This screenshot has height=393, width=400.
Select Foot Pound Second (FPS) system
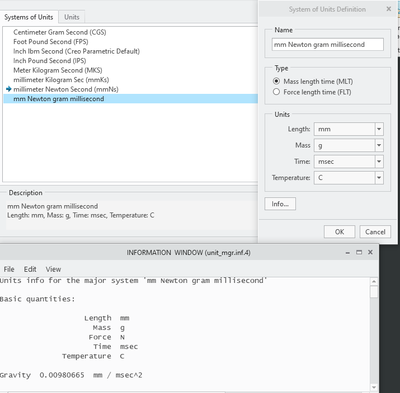(51, 42)
